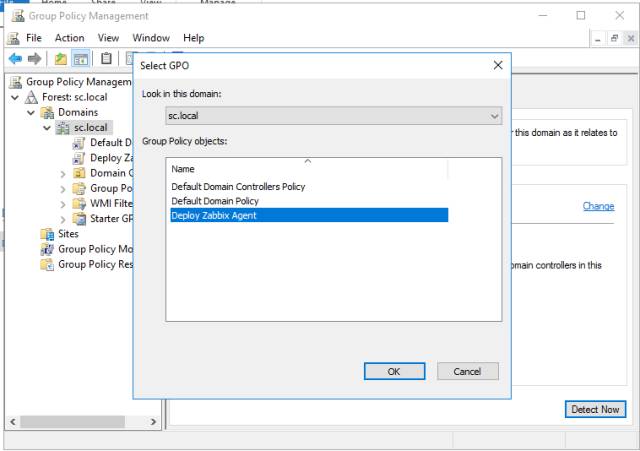Select Deploy Zabbix Agent in GPO list
This screenshot has width=640, height=451.
pyautogui.click(x=309, y=216)
